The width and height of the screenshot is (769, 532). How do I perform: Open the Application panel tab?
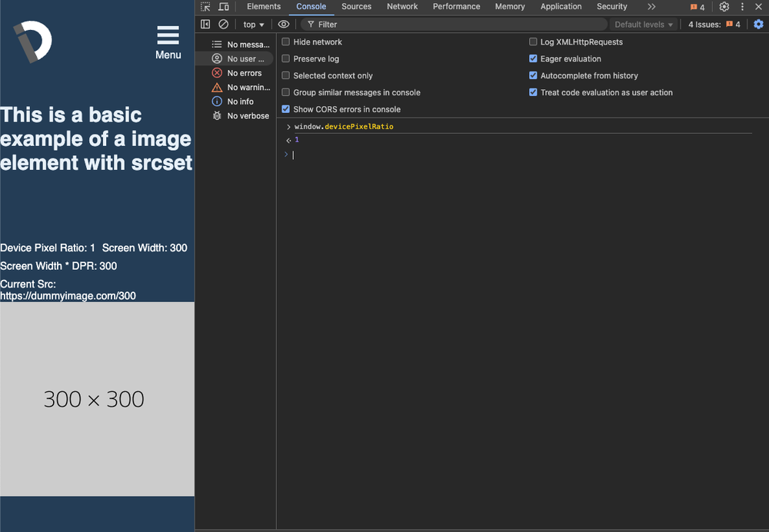pos(561,6)
